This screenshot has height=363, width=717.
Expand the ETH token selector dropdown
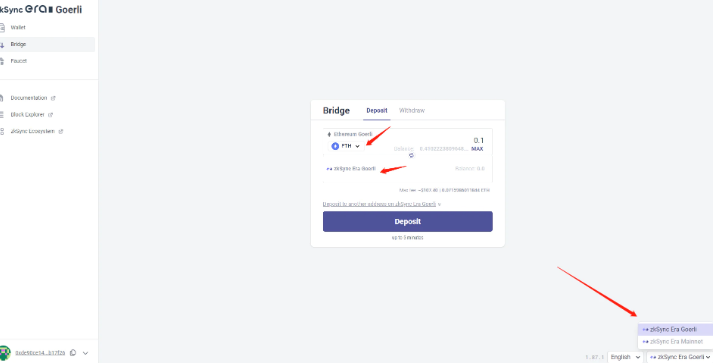tap(346, 146)
